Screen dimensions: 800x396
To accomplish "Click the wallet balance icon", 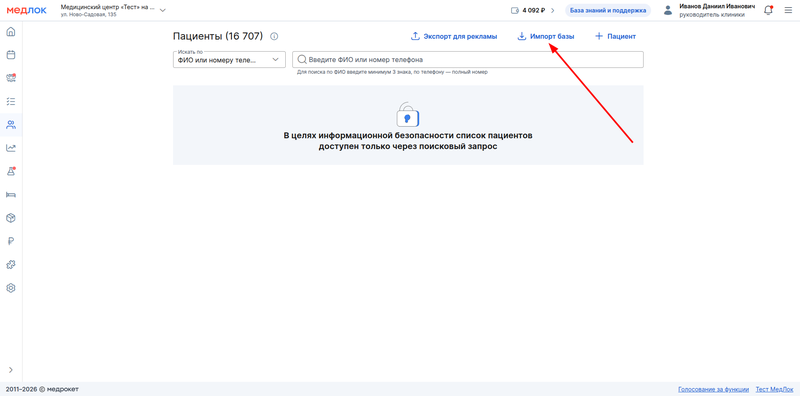I will [x=515, y=10].
